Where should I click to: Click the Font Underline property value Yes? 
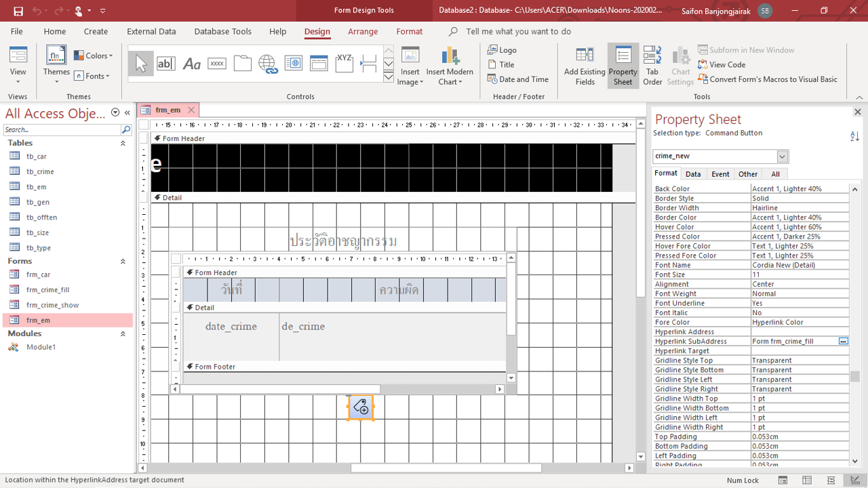[800, 304]
